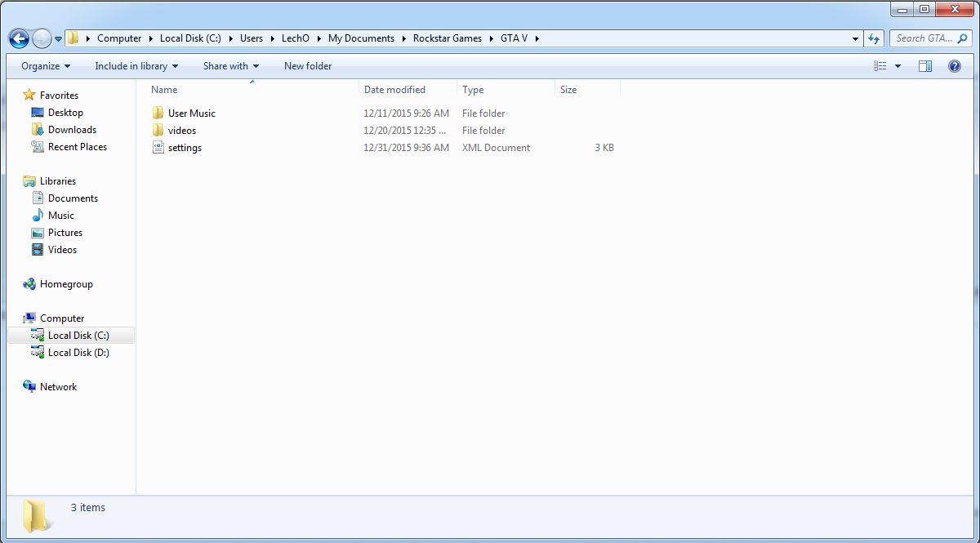Open Desktop in Favorites
The width and height of the screenshot is (980, 543).
[65, 113]
